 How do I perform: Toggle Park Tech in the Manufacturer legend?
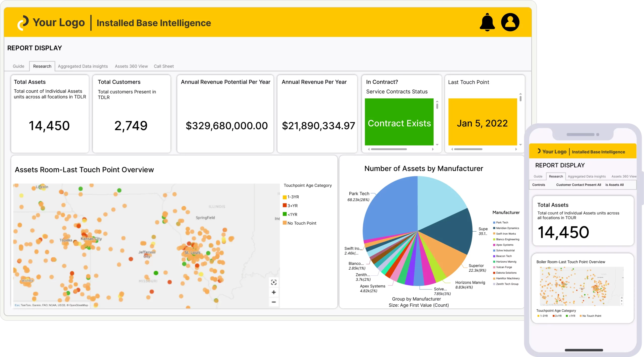[501, 223]
